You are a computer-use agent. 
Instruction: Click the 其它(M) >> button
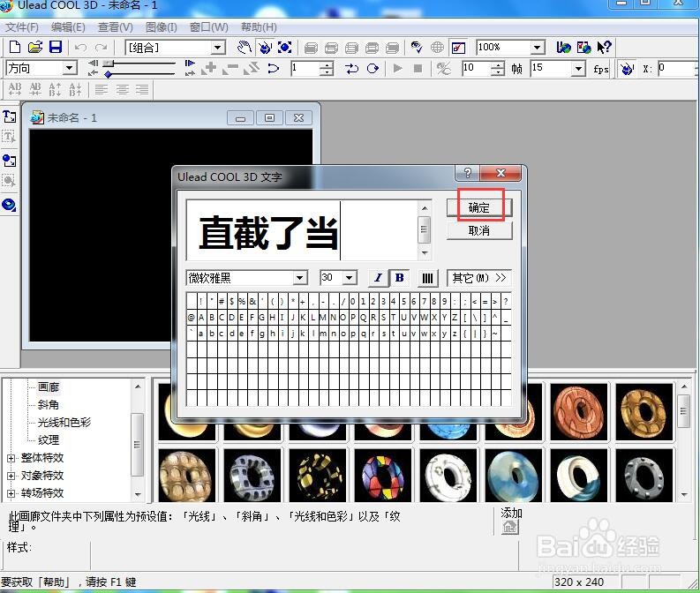click(x=479, y=278)
